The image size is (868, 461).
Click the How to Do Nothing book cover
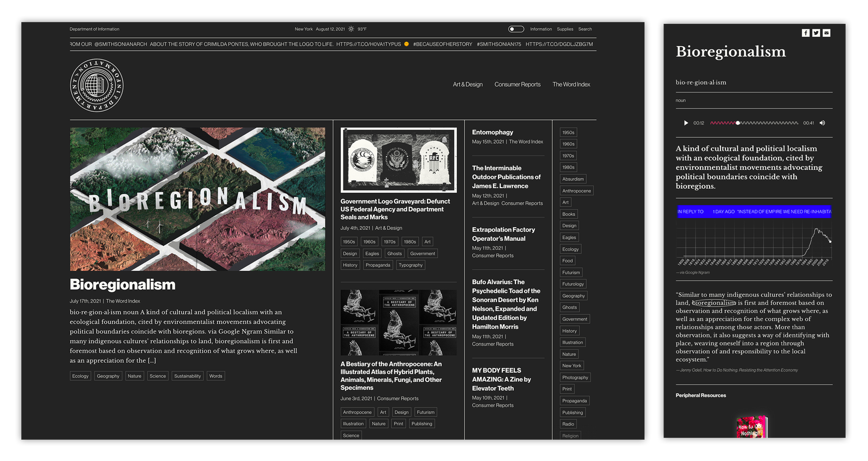click(751, 427)
